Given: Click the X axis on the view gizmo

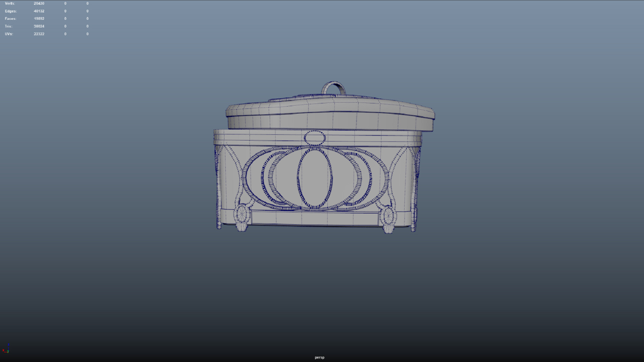Looking at the screenshot, I should [x=3, y=350].
